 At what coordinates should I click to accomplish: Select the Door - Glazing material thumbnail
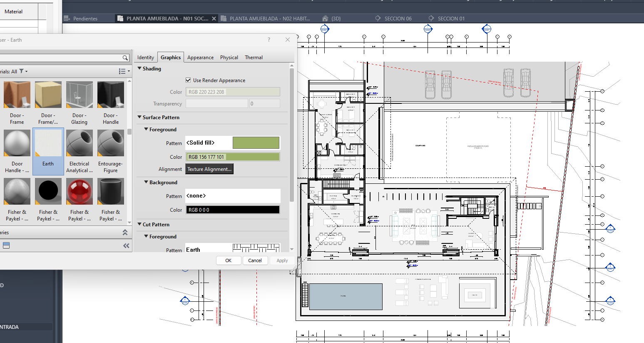pos(79,94)
